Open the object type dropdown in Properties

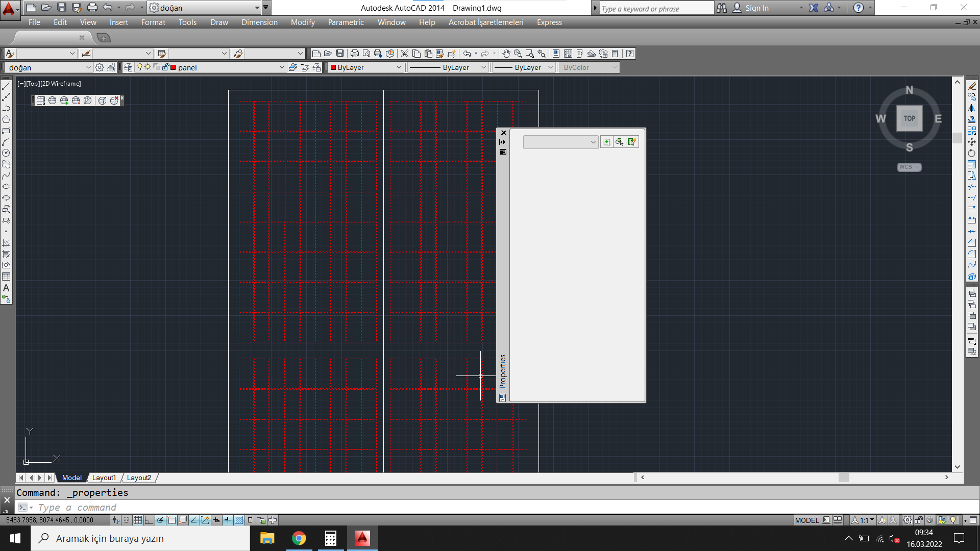point(593,142)
